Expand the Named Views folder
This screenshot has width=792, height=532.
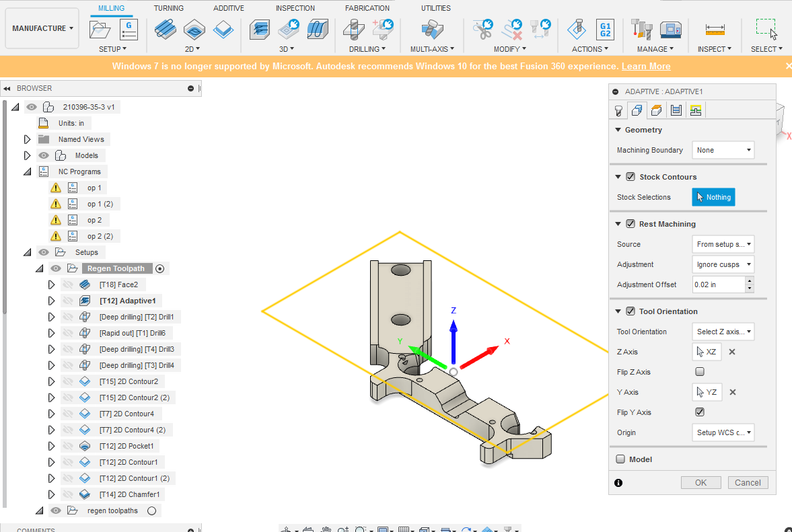[27, 139]
